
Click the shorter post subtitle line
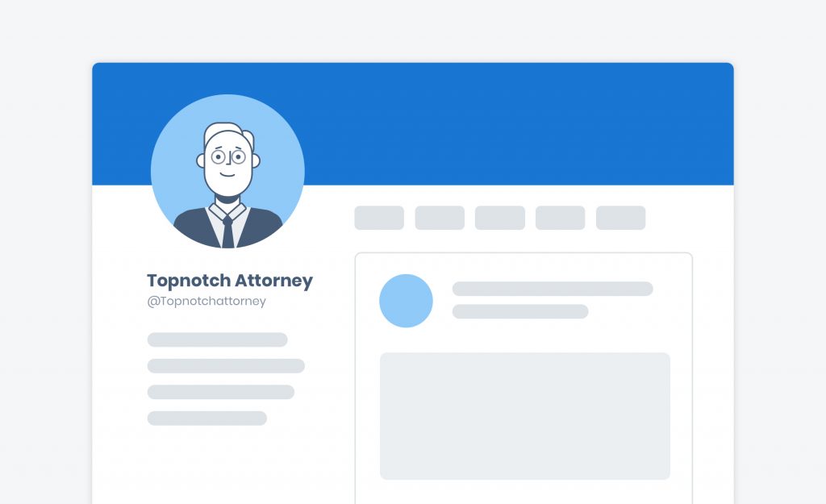pyautogui.click(x=520, y=311)
